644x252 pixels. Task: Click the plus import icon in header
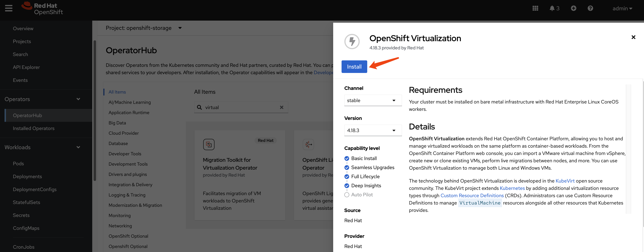[573, 8]
